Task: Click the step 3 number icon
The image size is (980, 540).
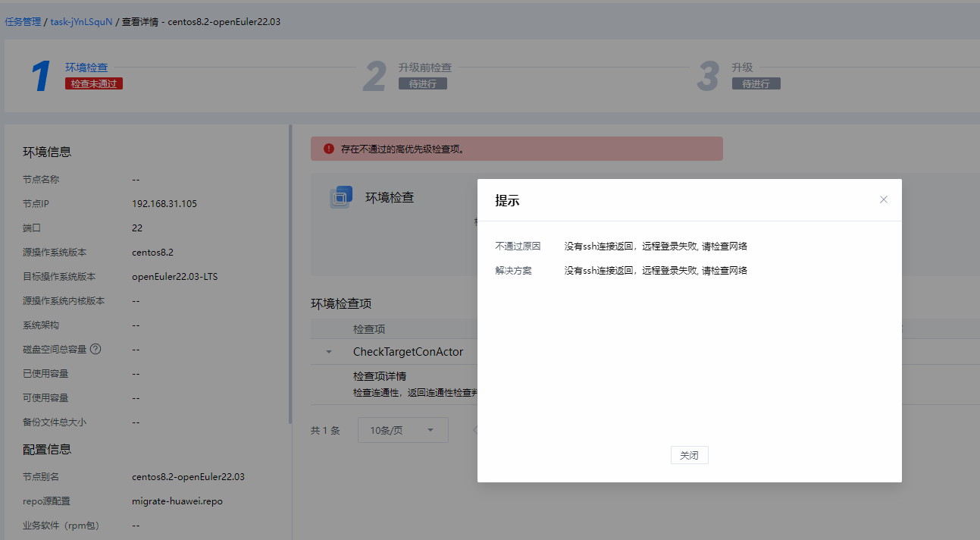Action: [708, 77]
